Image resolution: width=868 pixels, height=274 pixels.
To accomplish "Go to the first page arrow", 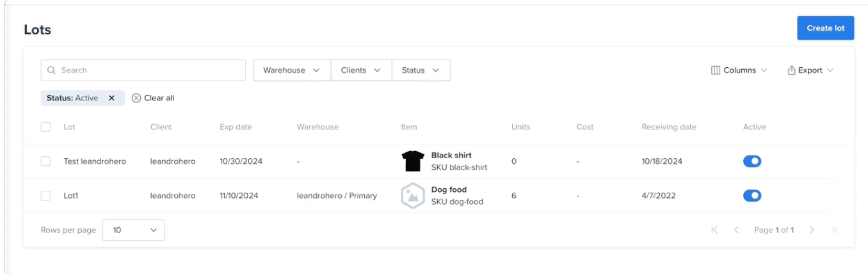I will click(714, 230).
